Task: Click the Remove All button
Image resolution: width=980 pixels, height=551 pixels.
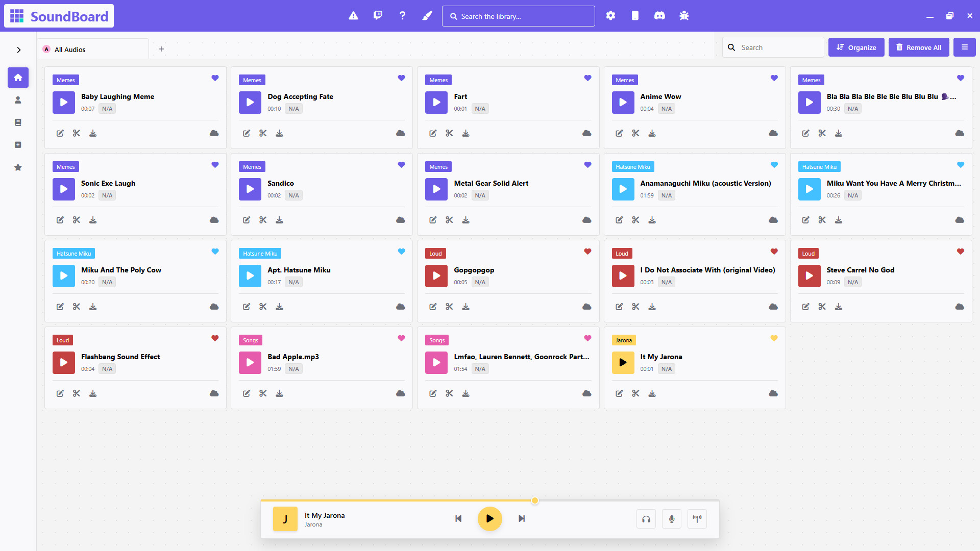Action: coord(918,47)
